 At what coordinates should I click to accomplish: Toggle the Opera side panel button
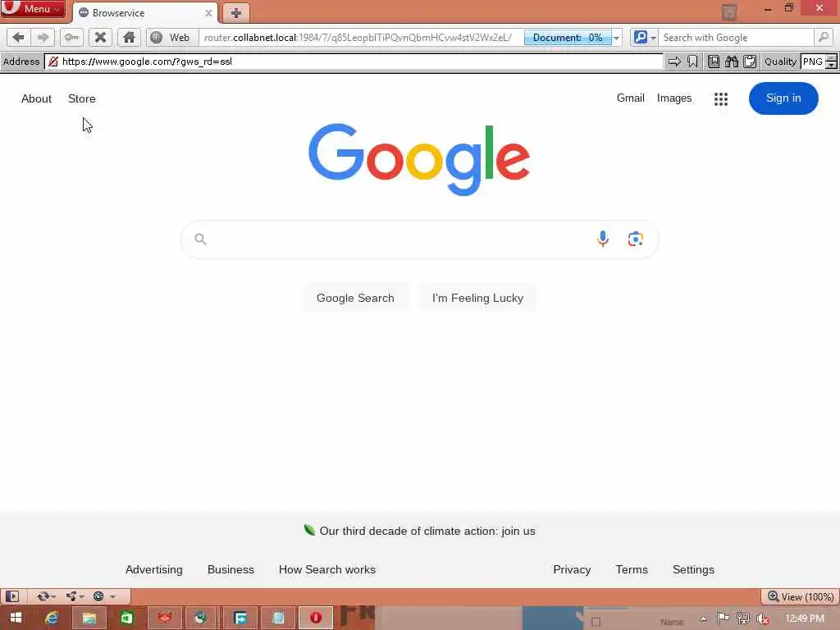(13, 596)
